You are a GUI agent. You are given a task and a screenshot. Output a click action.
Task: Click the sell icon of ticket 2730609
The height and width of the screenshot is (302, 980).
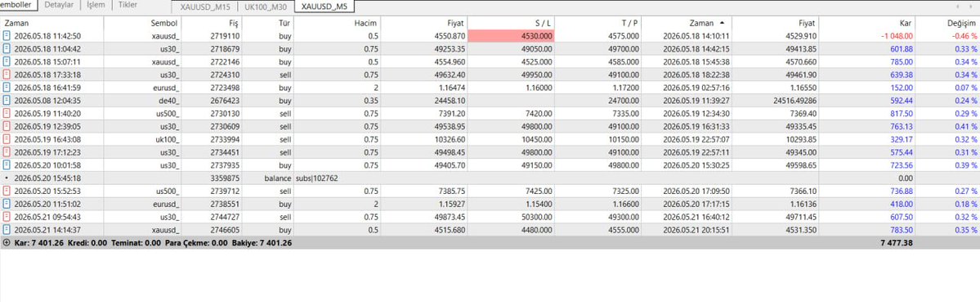point(7,126)
